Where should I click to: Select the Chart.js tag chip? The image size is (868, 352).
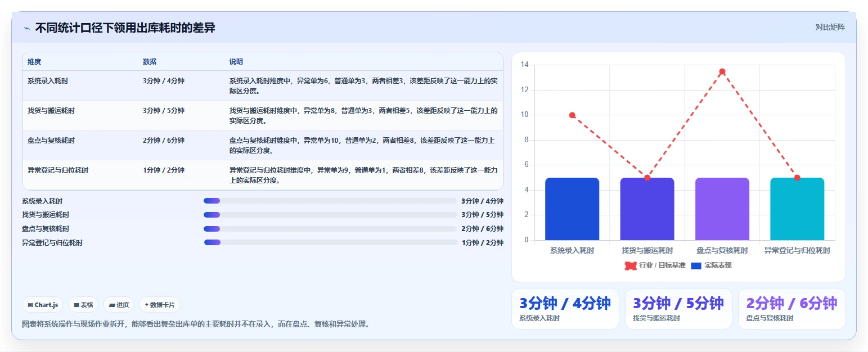pyautogui.click(x=43, y=305)
